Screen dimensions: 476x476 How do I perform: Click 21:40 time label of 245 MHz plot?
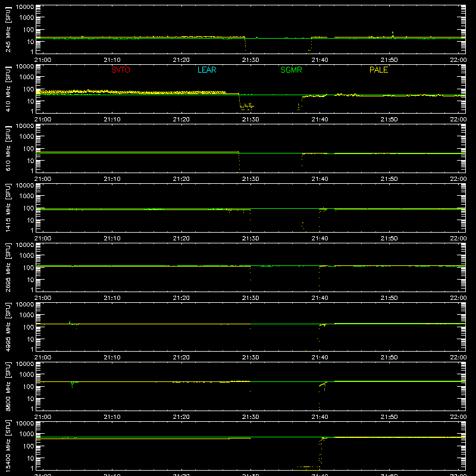320,60
